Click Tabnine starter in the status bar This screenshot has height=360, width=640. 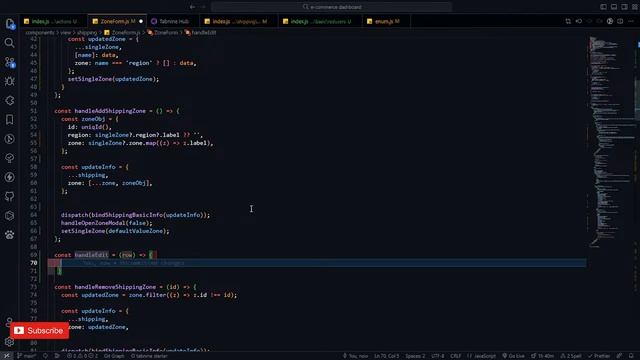[149, 356]
